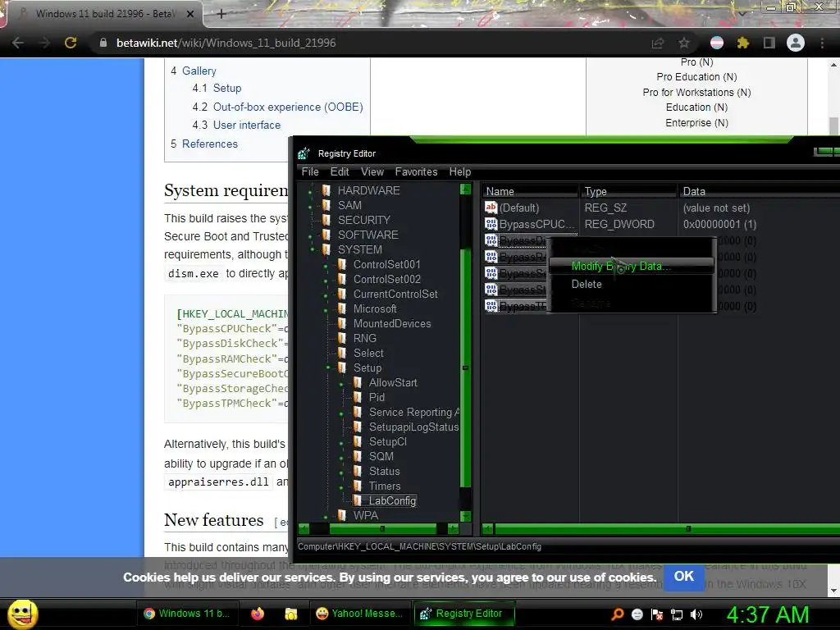Screen dimensions: 840x630
Task: Click the SetupapiLogStatus folder icon
Action: (357, 427)
